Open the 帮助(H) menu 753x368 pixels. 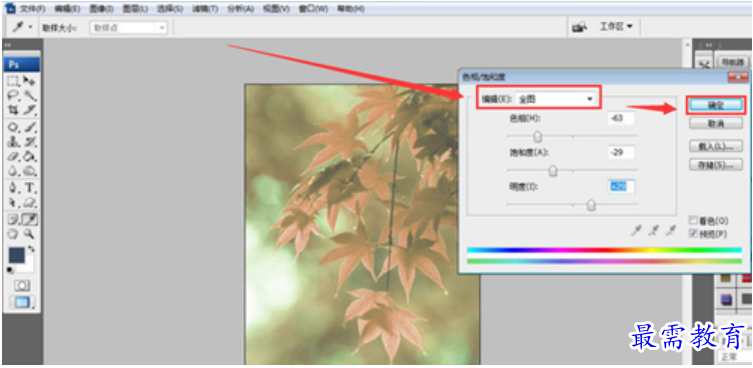(x=351, y=9)
